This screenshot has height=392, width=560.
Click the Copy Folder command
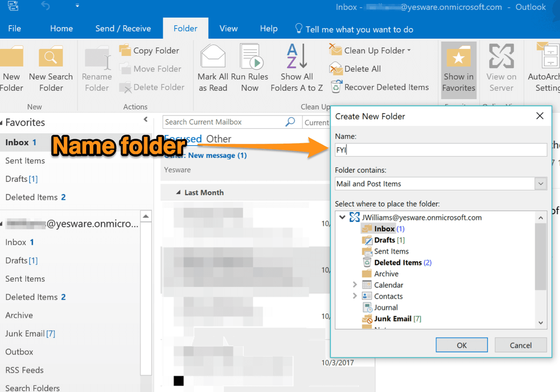[x=149, y=50]
